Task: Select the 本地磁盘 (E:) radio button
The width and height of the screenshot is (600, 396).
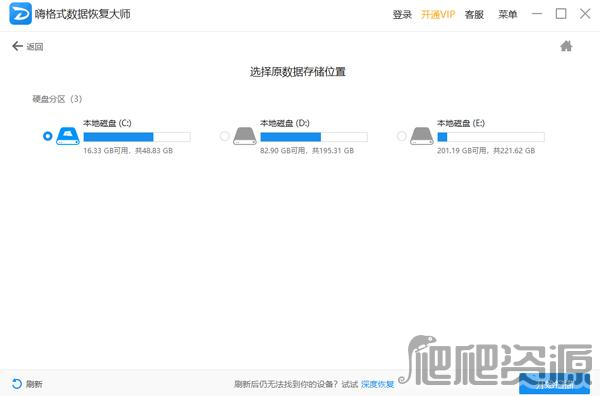Action: point(401,136)
